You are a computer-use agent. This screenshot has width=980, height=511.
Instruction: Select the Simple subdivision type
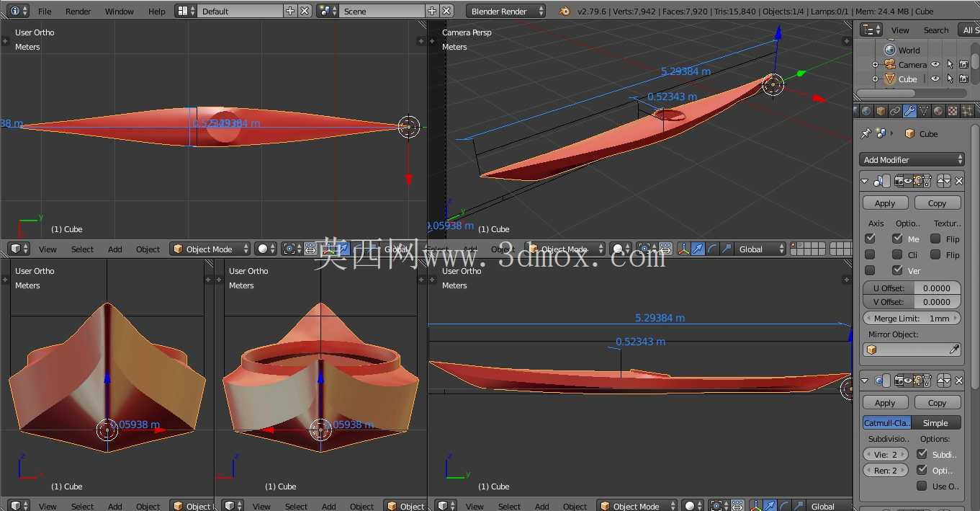936,423
